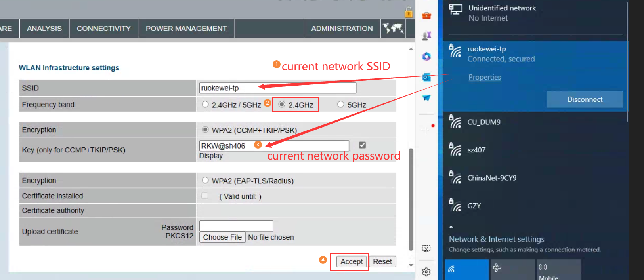Open the POWER MANAGEMENT tab
The height and width of the screenshot is (280, 644).
[x=186, y=29]
